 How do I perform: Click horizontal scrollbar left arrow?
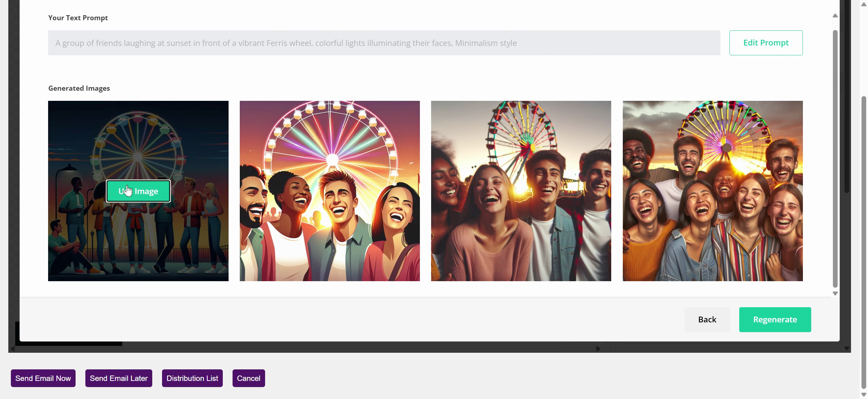pos(13,349)
